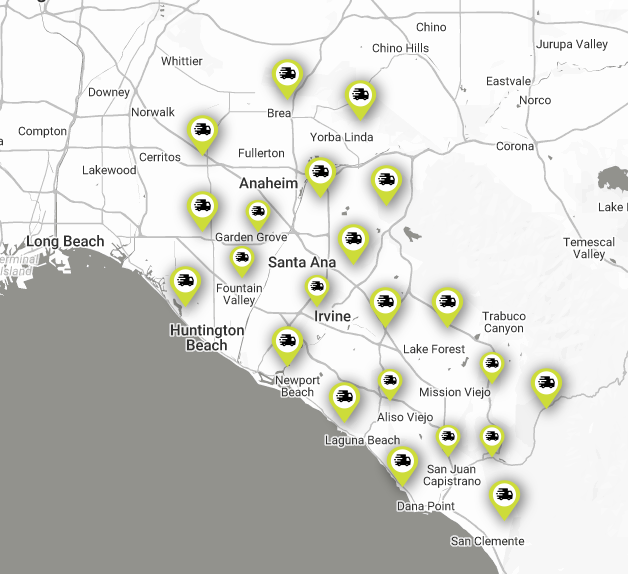Click the Corona city label
The image size is (628, 574).
click(x=515, y=147)
